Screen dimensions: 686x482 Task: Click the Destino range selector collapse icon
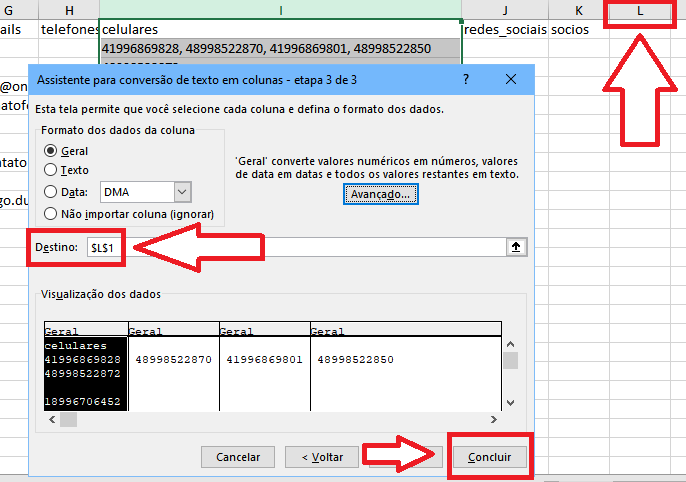click(518, 247)
